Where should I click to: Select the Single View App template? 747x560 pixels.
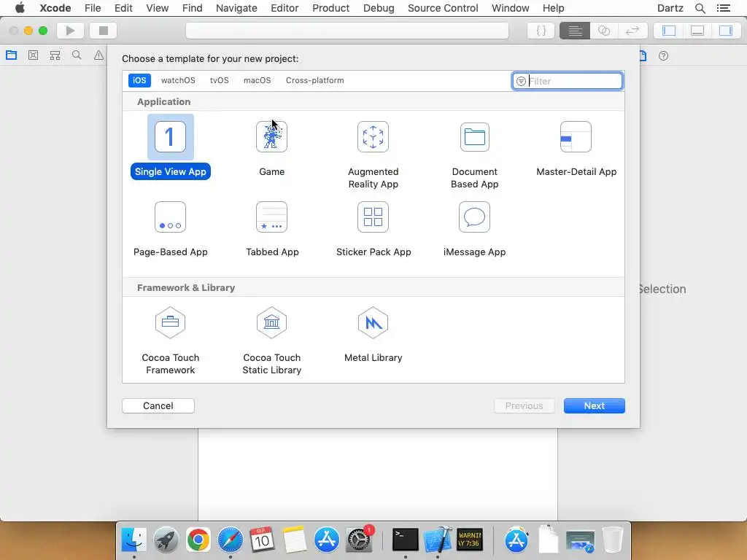click(x=171, y=147)
